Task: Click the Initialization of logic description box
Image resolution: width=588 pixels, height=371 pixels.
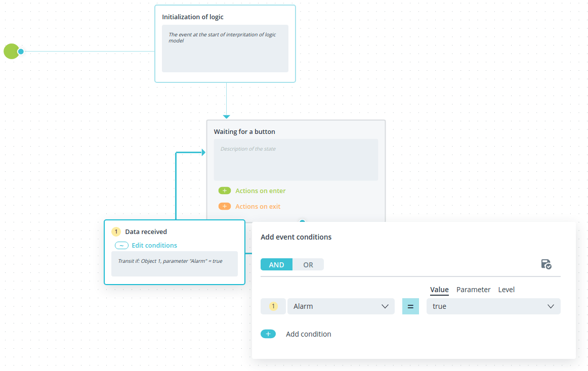Action: 225,49
